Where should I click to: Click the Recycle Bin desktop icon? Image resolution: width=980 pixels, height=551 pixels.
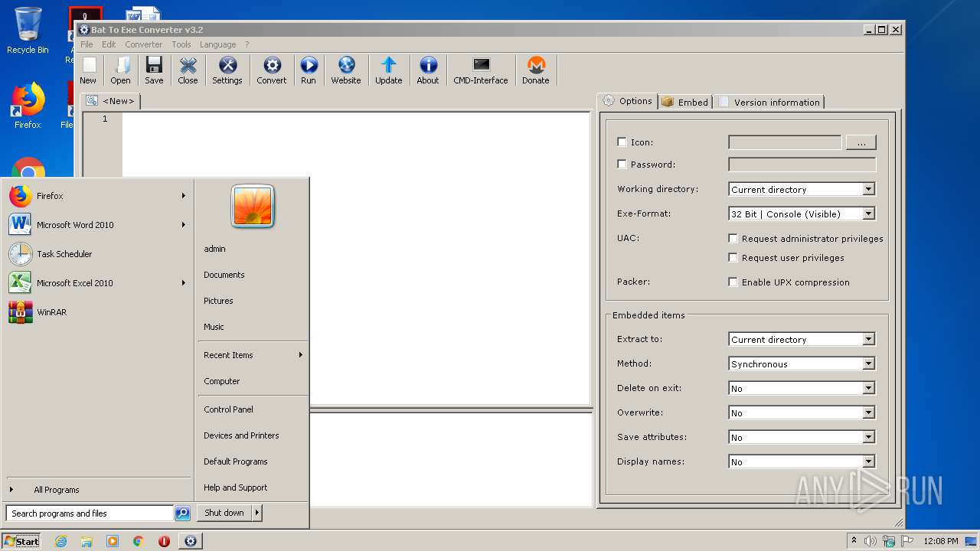tap(28, 31)
